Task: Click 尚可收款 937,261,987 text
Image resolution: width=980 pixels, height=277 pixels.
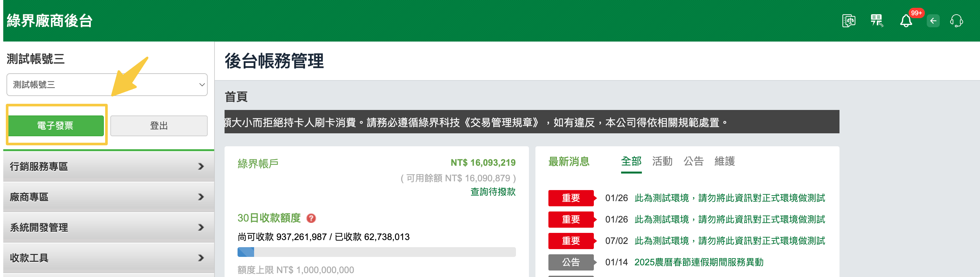Action: click(282, 237)
